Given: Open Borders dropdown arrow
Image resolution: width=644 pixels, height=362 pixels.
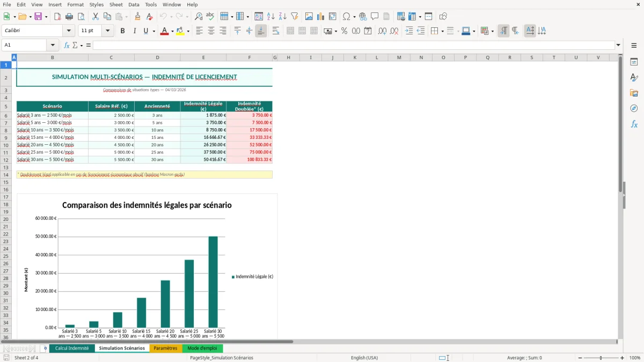Looking at the screenshot, I should (x=442, y=31).
